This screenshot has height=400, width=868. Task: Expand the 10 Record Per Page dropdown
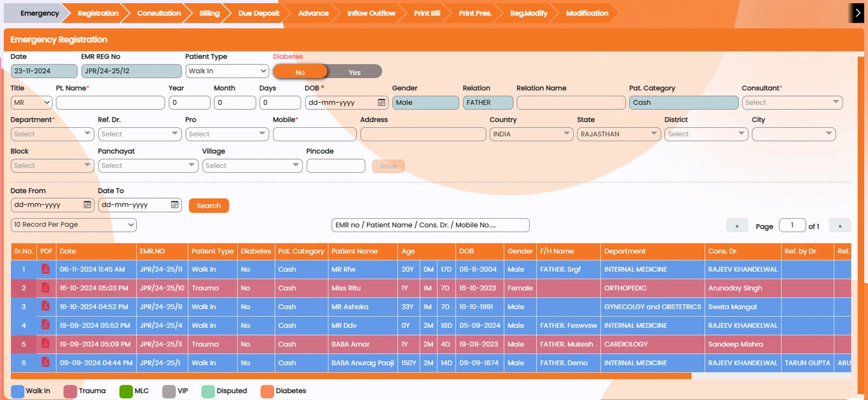pos(74,225)
